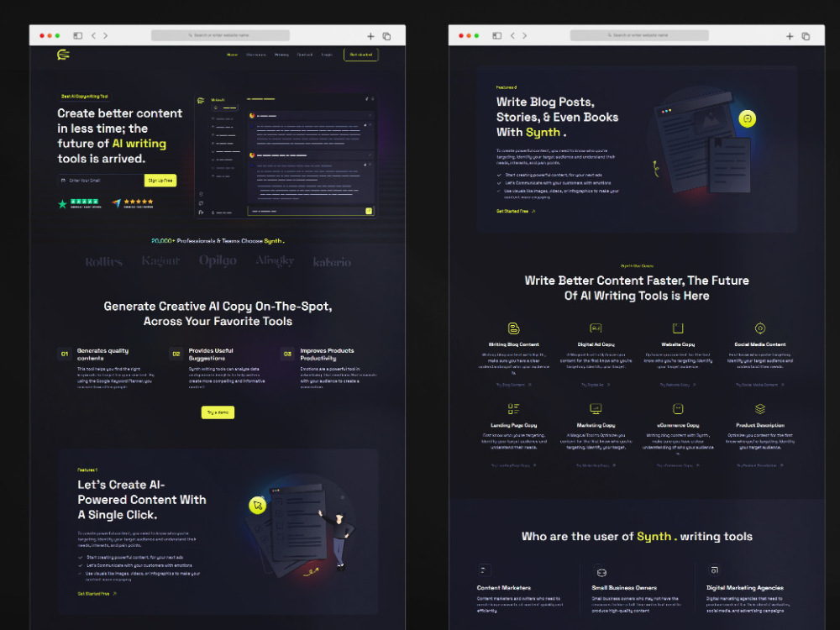Open the Pricing nav item

[281, 55]
